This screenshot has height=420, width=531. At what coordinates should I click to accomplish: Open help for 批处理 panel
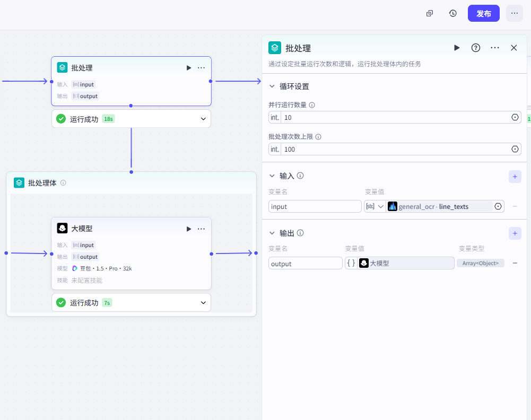pos(476,48)
